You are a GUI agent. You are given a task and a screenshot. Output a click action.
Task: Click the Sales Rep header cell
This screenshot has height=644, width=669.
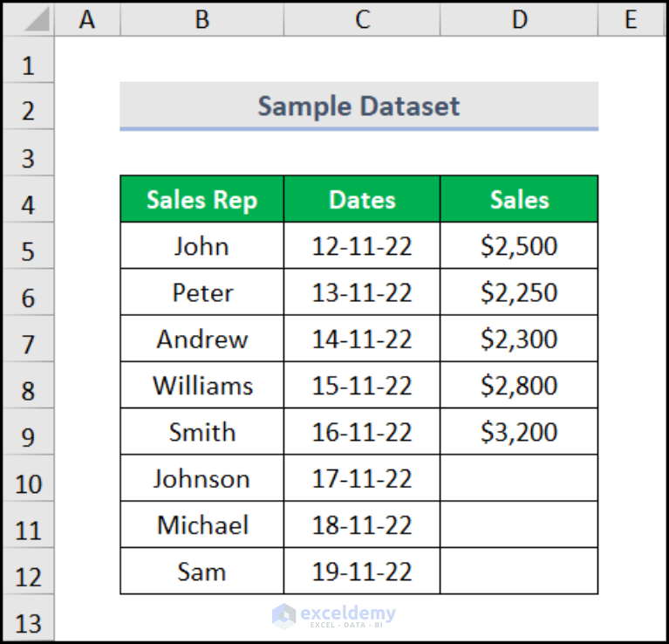pyautogui.click(x=202, y=199)
